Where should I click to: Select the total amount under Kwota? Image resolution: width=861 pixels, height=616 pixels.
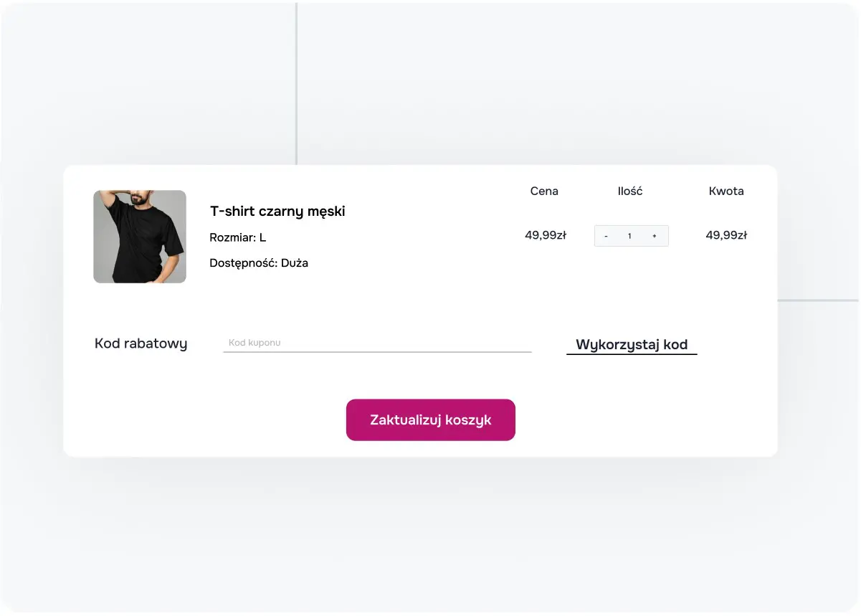pos(726,235)
